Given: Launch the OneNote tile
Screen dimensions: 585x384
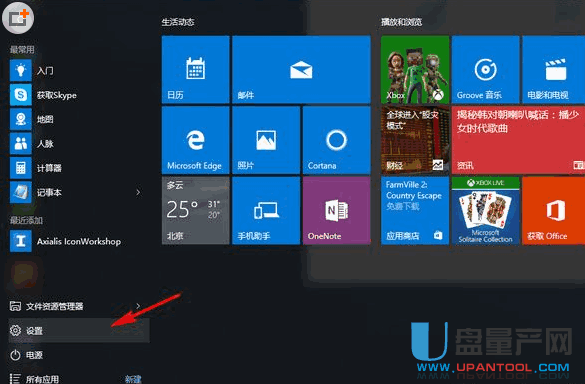Looking at the screenshot, I should click(337, 210).
